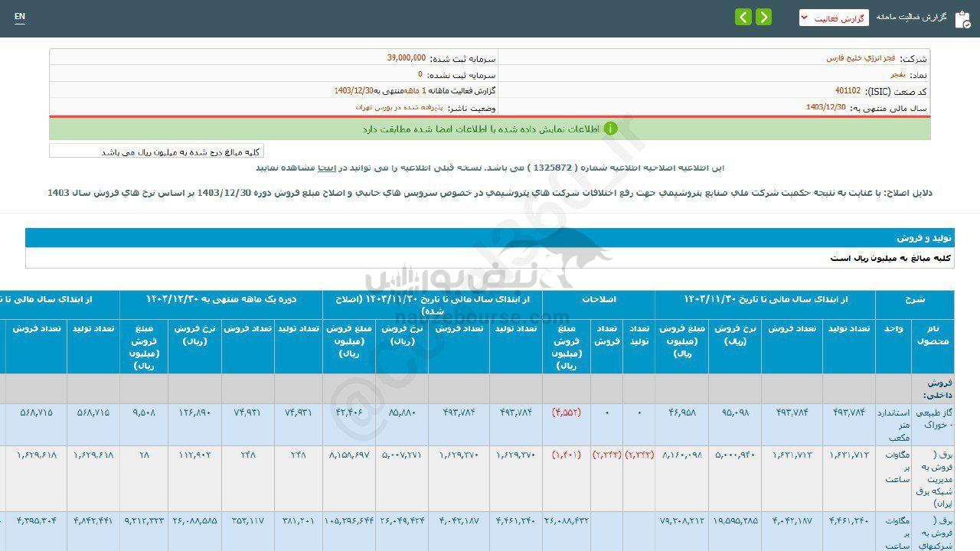Switch language with the EN link

20,16
